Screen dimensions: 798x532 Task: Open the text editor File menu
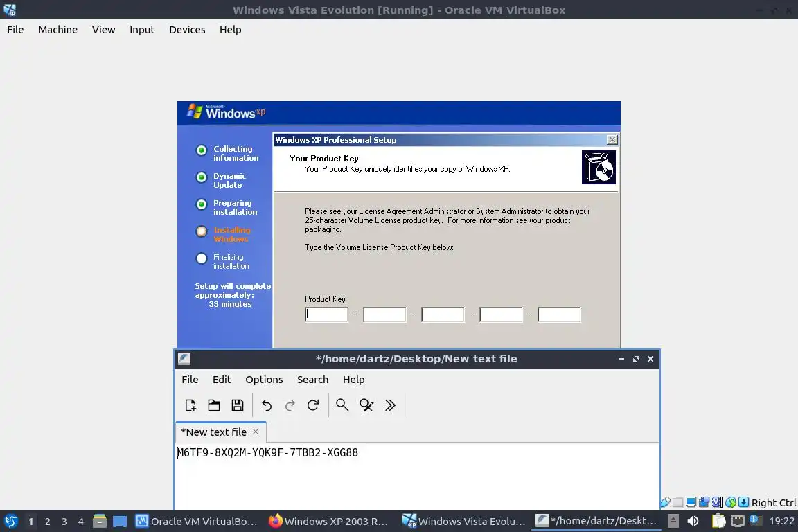click(x=190, y=380)
